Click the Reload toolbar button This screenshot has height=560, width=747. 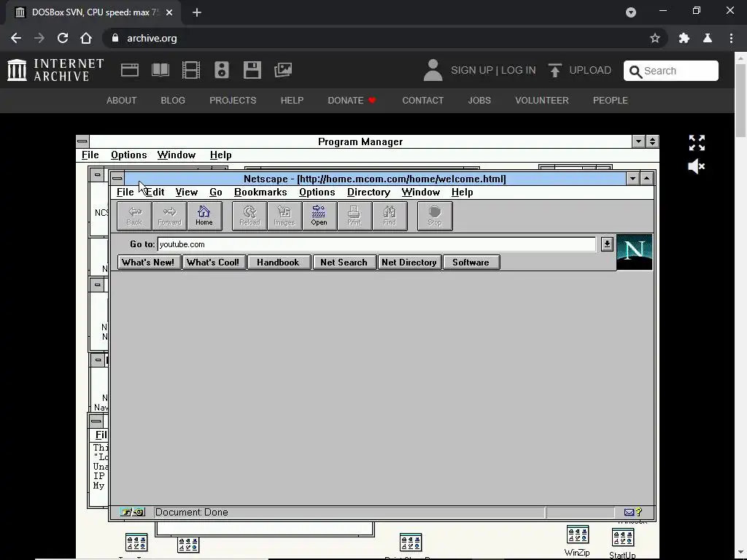(249, 216)
